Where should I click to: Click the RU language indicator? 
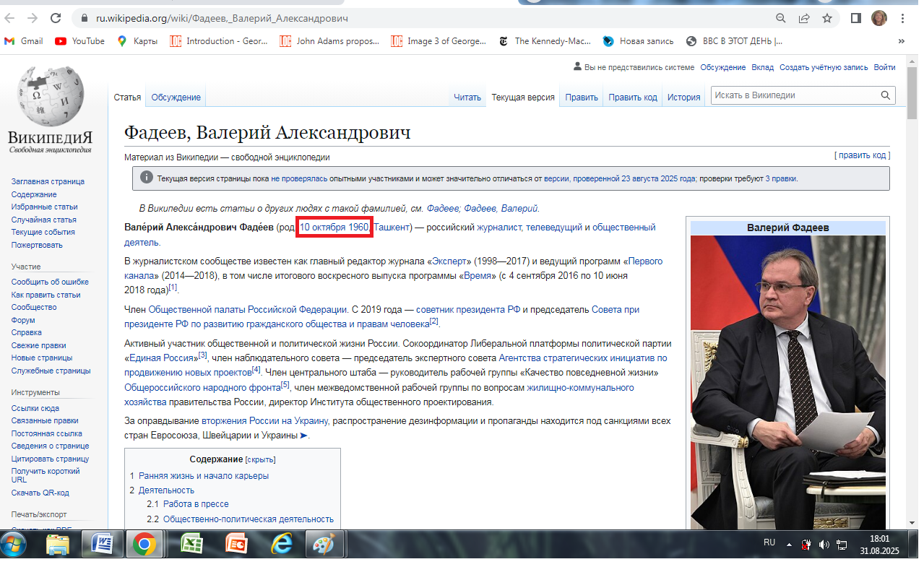[x=769, y=542]
